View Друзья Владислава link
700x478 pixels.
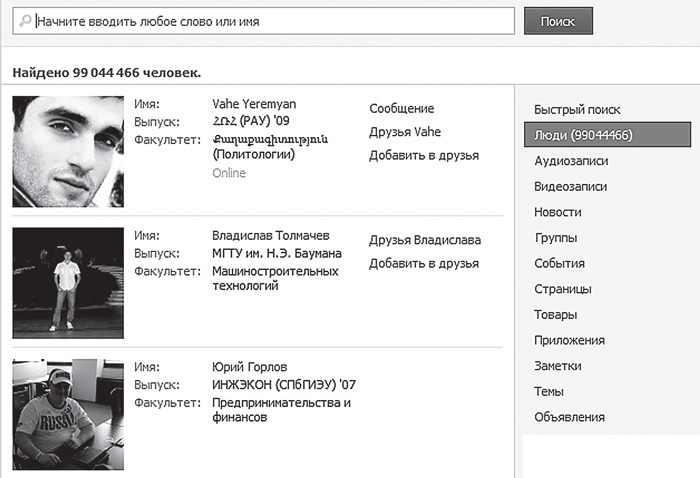pyautogui.click(x=425, y=240)
